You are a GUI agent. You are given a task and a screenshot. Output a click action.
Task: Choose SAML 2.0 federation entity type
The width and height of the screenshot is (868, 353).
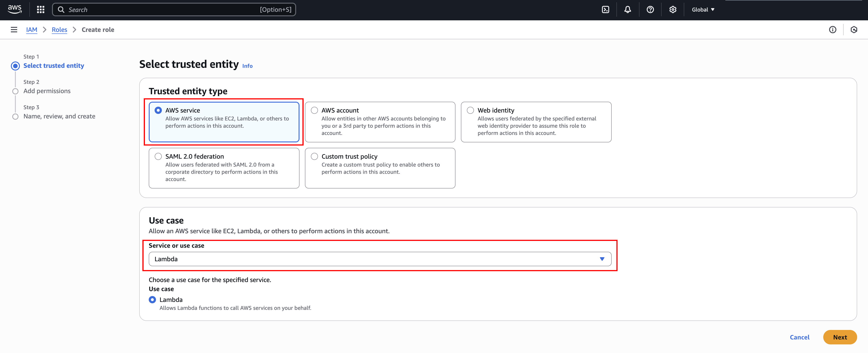pyautogui.click(x=158, y=156)
